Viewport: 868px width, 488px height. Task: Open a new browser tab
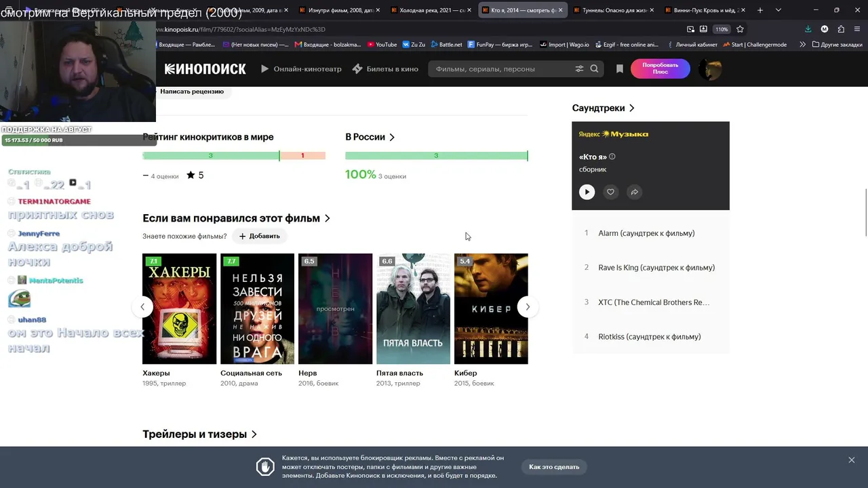[760, 10]
